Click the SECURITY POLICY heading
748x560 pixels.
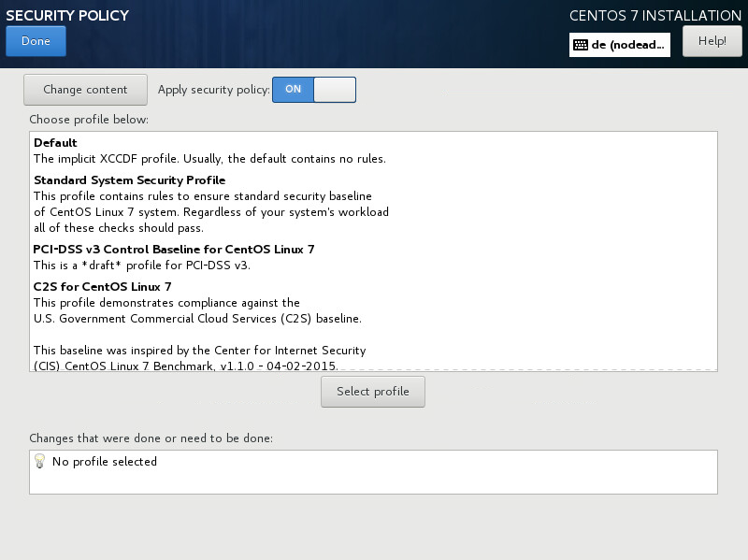[x=67, y=16]
